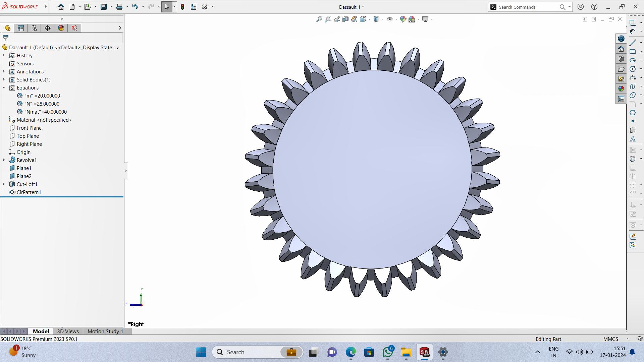Open Custom Properties in task pane

[x=621, y=99]
